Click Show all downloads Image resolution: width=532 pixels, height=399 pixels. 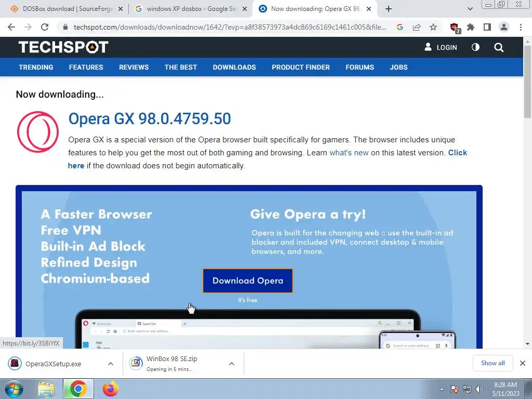point(493,363)
